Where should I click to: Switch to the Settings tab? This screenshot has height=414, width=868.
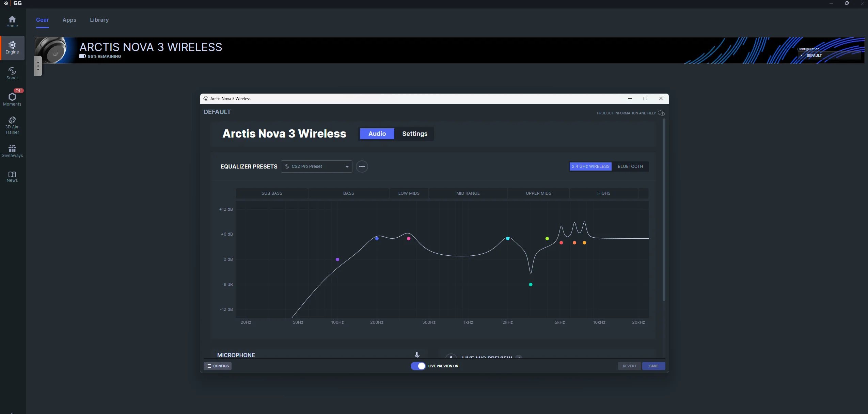tap(414, 134)
